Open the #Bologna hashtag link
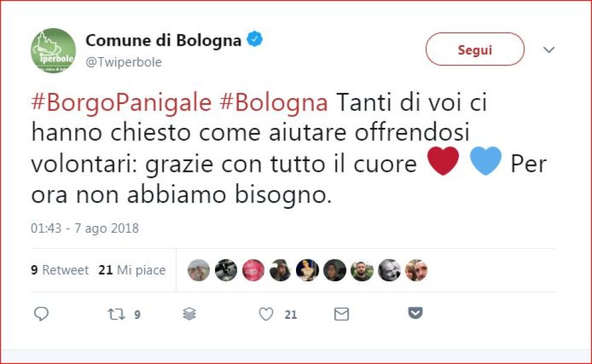Viewport: 592px width, 364px height. 273,103
